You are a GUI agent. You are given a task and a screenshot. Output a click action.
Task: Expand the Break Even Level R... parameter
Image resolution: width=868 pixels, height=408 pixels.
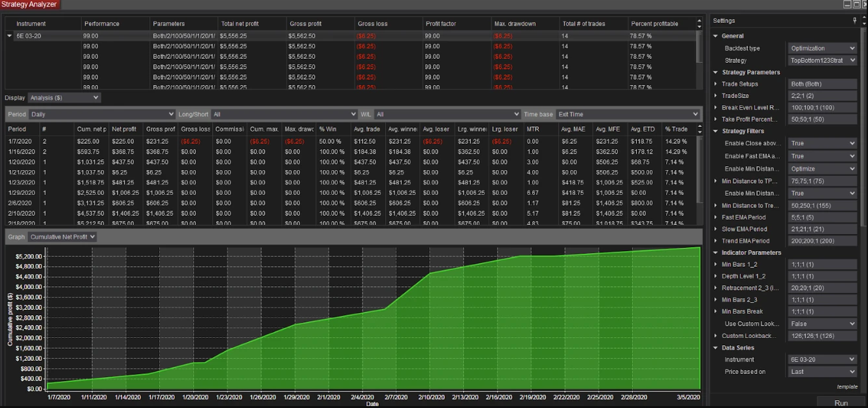pyautogui.click(x=716, y=107)
